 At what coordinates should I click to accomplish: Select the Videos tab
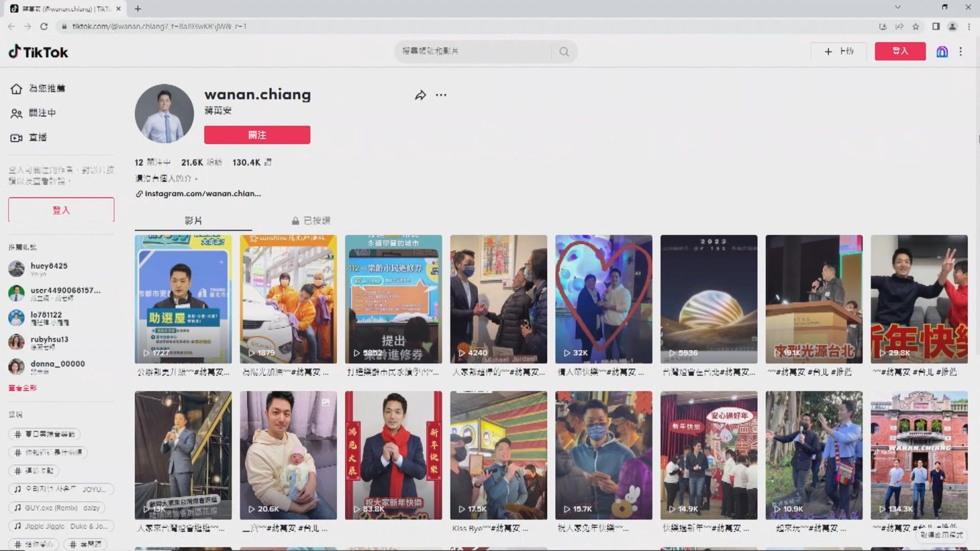(x=193, y=220)
